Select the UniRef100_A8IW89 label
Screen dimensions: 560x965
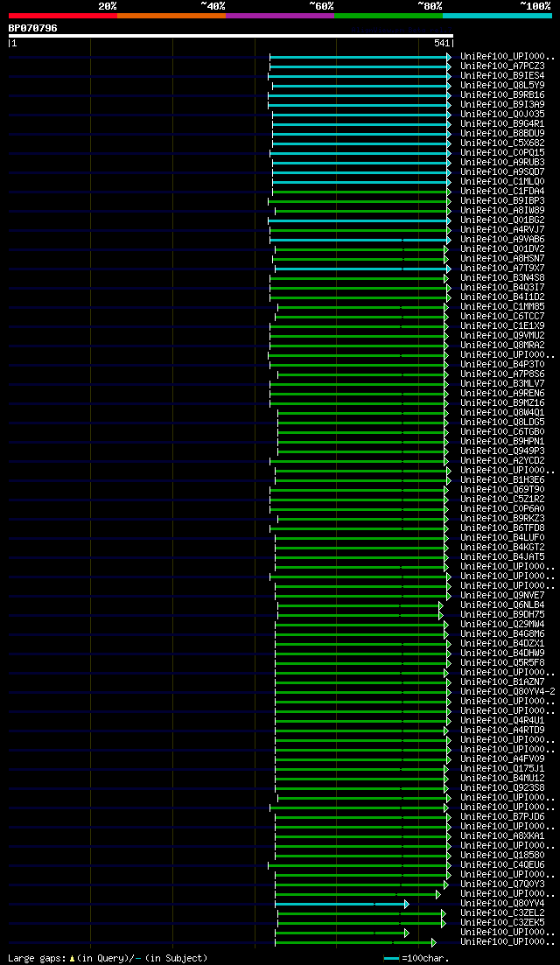pos(502,211)
